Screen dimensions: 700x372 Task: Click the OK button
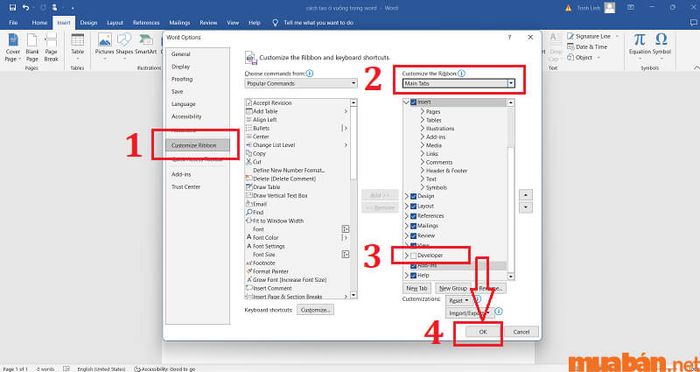point(483,332)
